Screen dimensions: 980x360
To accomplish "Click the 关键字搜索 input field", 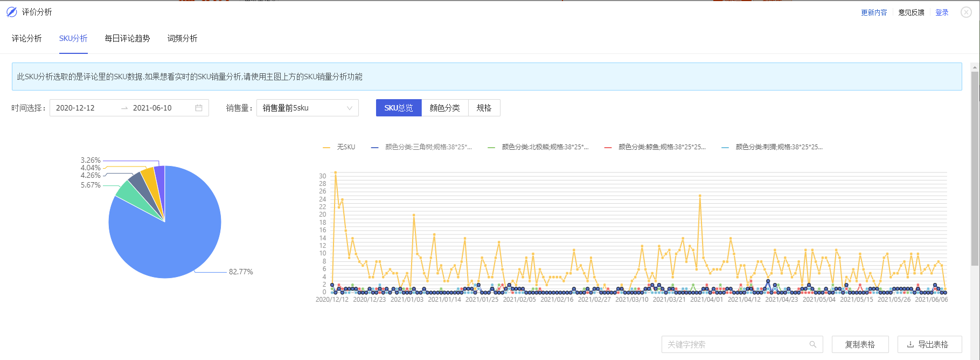I will pyautogui.click(x=742, y=344).
